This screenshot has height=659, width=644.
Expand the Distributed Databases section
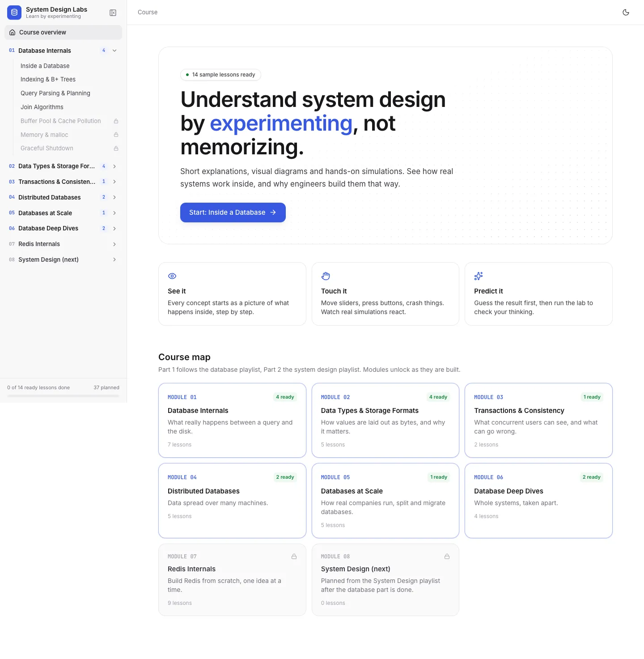point(114,197)
